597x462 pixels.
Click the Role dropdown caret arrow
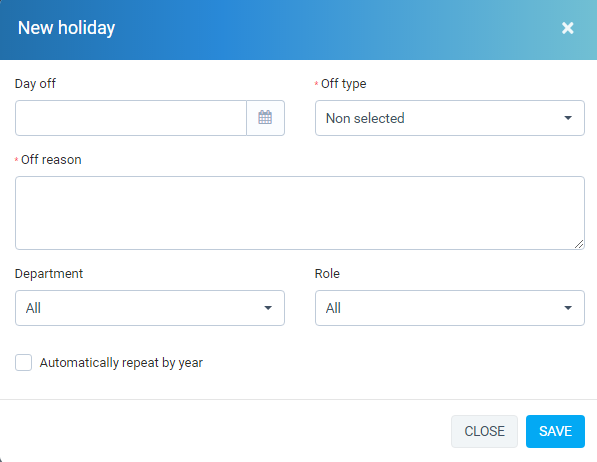coord(568,308)
